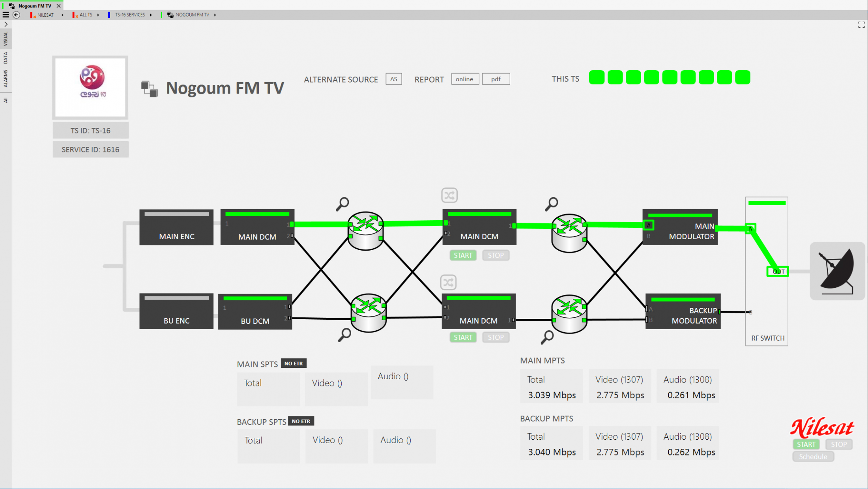
Task: Select the RF SWITCH main input port
Action: [750, 229]
